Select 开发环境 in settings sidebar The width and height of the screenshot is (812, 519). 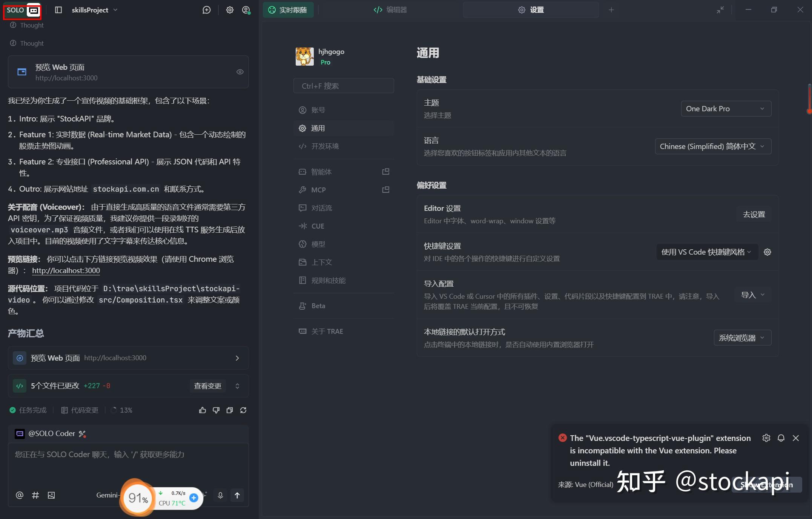(344, 146)
